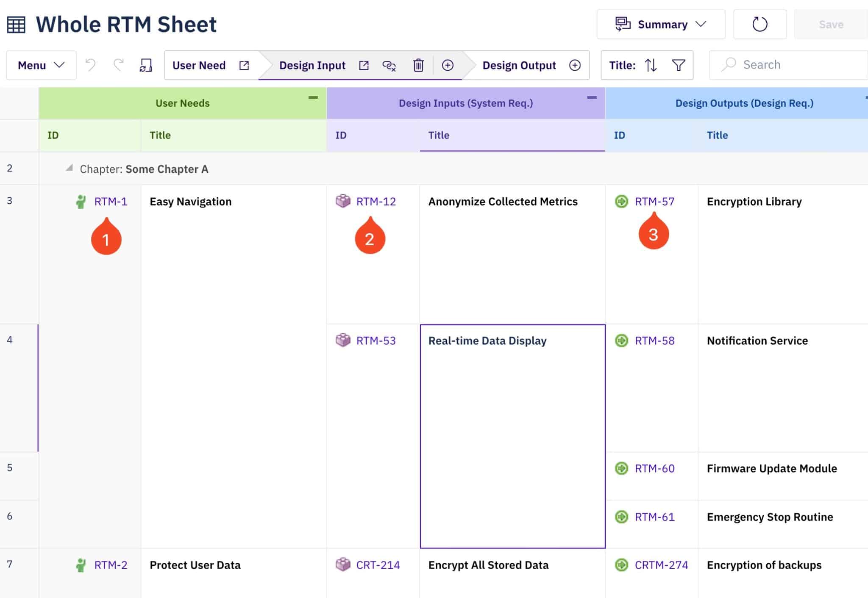Click the undo arrow icon
This screenshot has width=868, height=598.
90,64
